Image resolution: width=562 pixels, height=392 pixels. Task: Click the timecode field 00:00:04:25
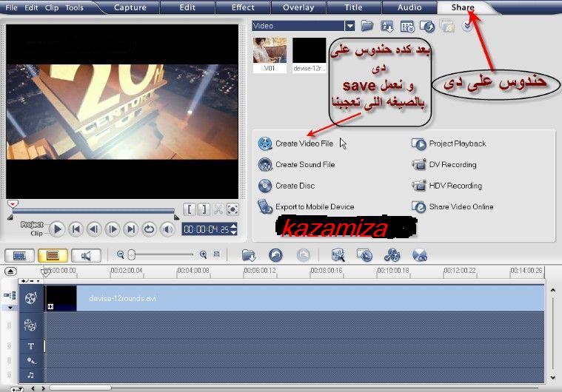click(207, 229)
